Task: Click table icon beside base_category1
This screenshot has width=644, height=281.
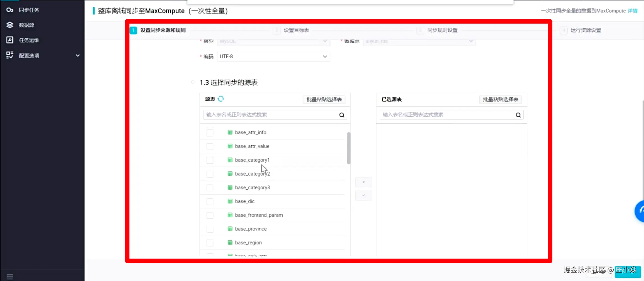Action: [230, 160]
